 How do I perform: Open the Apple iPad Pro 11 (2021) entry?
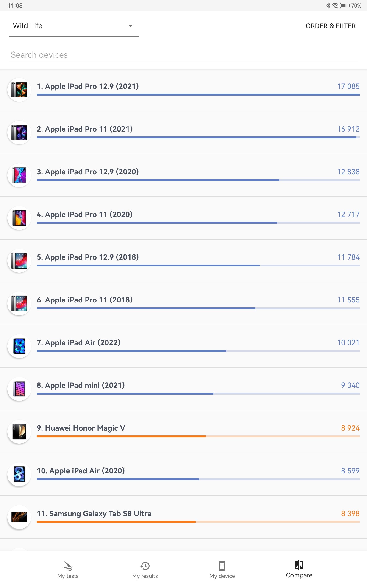pyautogui.click(x=183, y=133)
